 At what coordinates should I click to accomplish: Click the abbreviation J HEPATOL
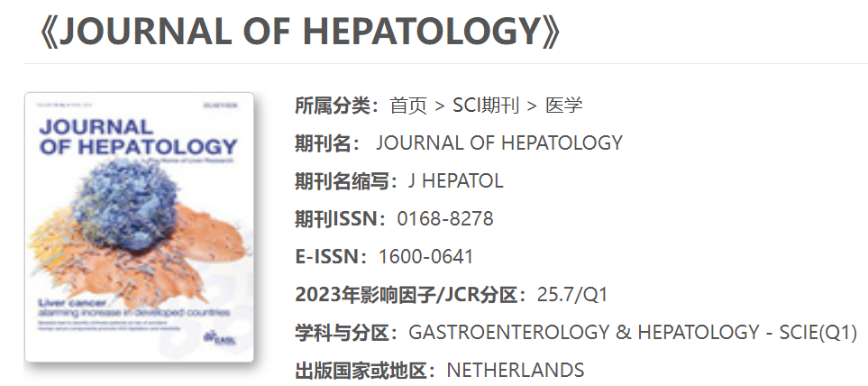pyautogui.click(x=455, y=180)
